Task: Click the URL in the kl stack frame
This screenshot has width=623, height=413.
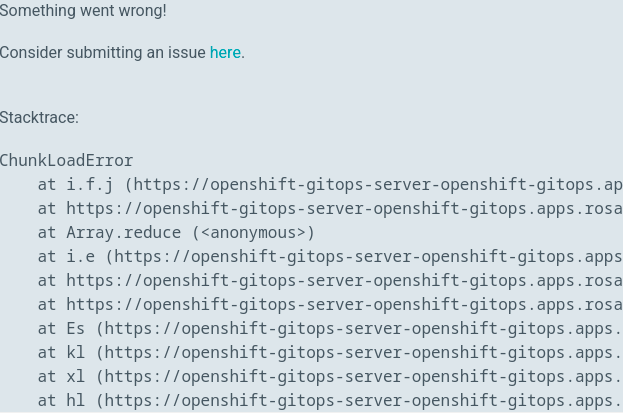Action: pos(363,352)
